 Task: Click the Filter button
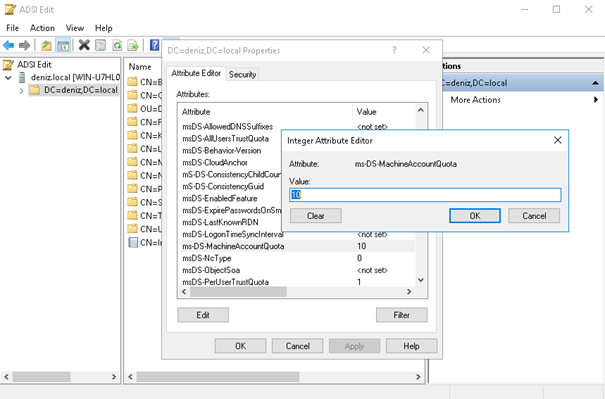point(402,315)
